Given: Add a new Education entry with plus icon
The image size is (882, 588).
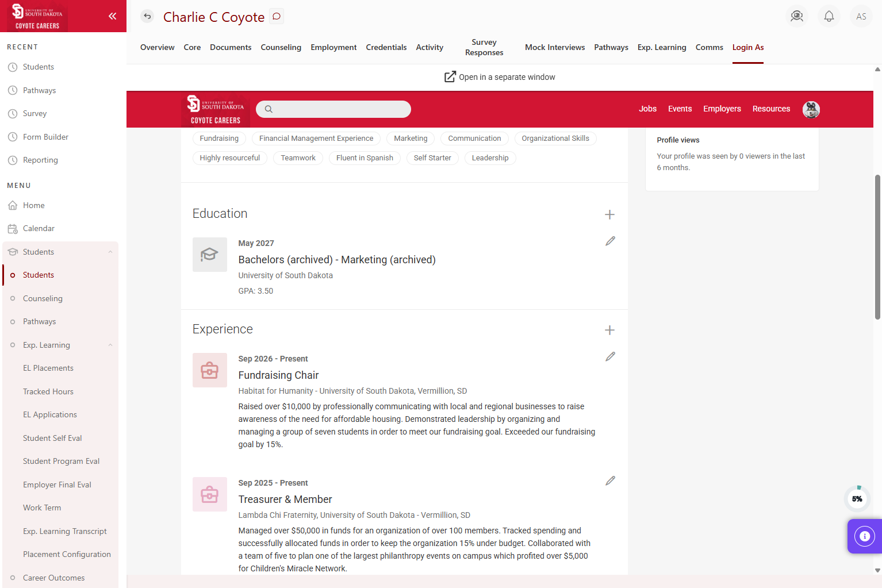Looking at the screenshot, I should (609, 214).
